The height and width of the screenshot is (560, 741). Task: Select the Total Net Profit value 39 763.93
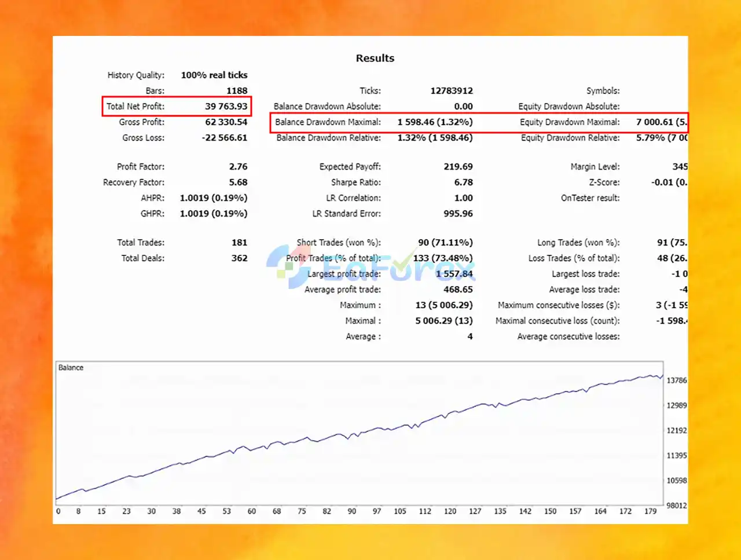point(226,107)
